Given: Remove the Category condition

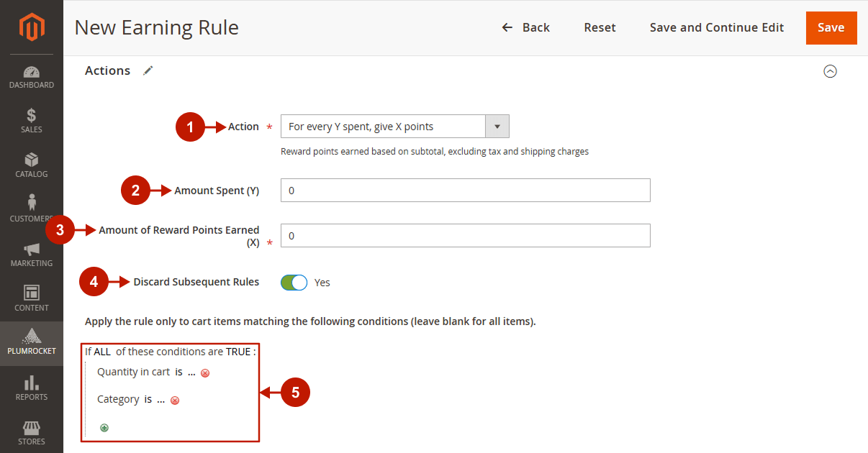Looking at the screenshot, I should coord(175,400).
